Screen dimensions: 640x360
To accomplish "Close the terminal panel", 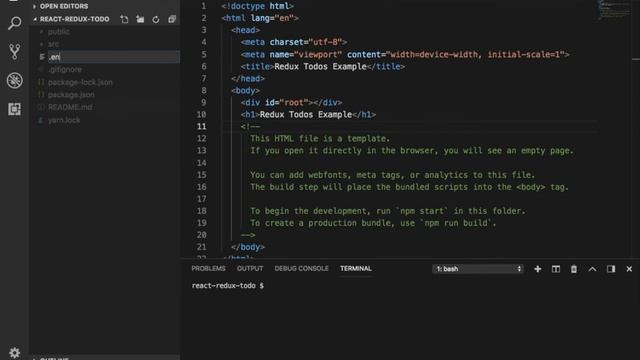I will (x=629, y=269).
